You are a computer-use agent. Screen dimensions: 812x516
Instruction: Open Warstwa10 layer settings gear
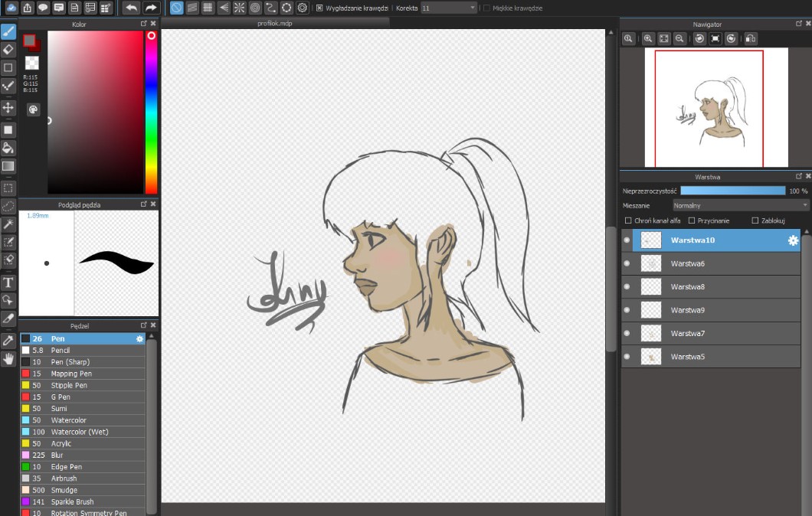(x=793, y=240)
